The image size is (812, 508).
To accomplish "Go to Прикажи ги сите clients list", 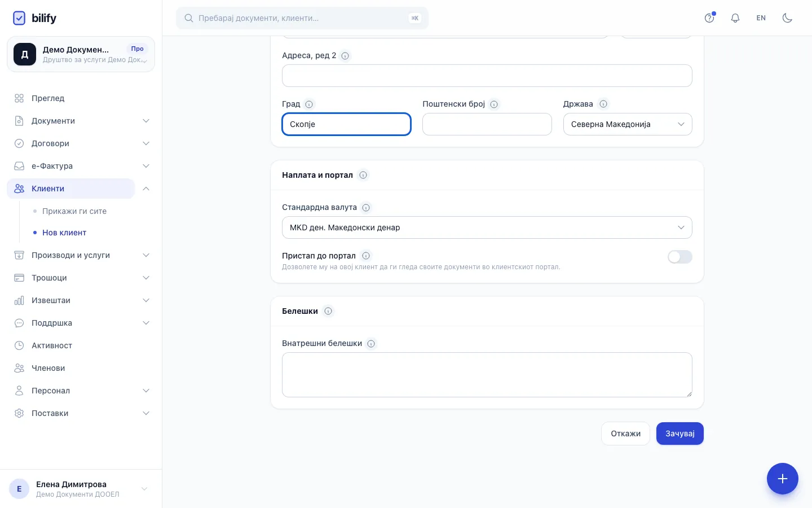I will point(74,211).
